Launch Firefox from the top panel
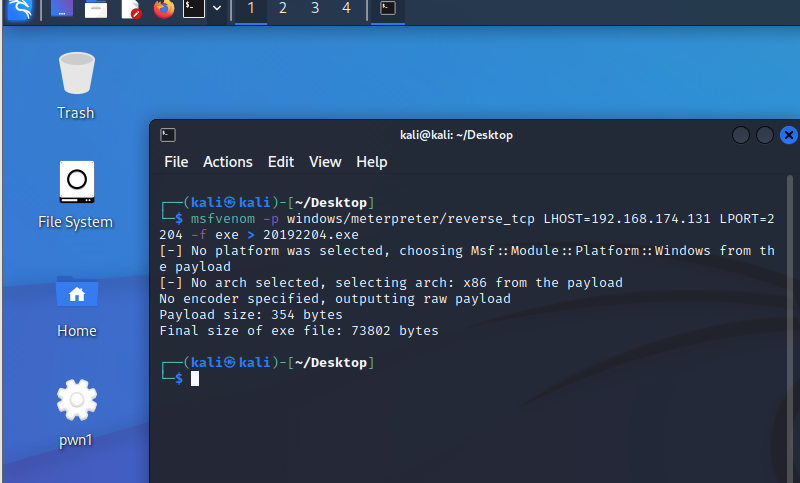This screenshot has height=483, width=800. pyautogui.click(x=164, y=9)
